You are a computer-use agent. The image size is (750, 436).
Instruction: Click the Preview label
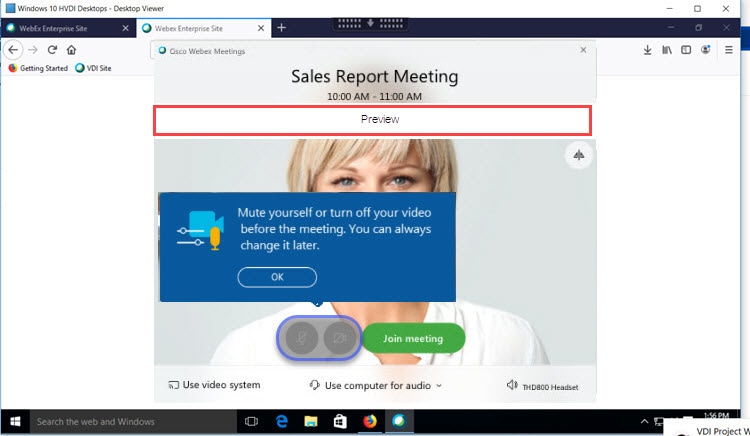(x=380, y=119)
